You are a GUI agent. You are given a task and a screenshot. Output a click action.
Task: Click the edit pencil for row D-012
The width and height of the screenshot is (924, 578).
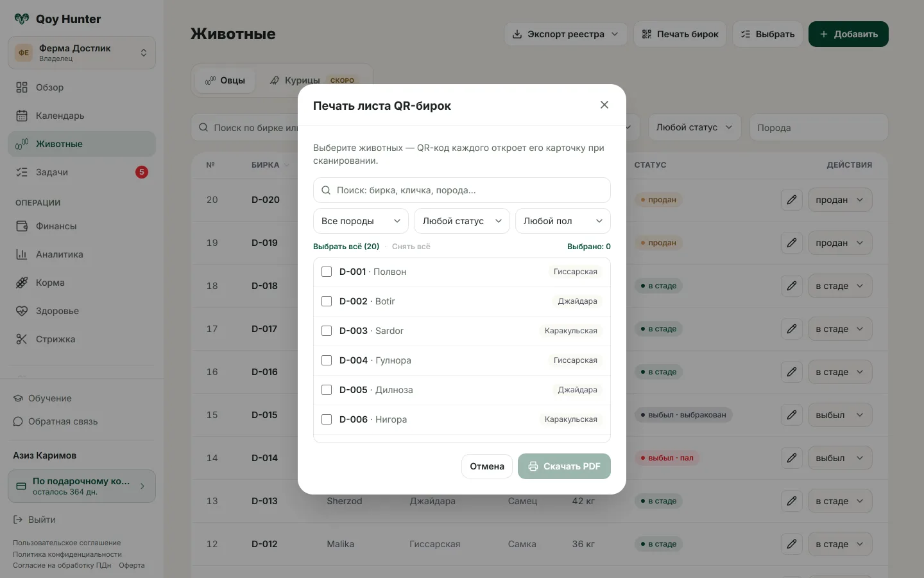pos(792,544)
